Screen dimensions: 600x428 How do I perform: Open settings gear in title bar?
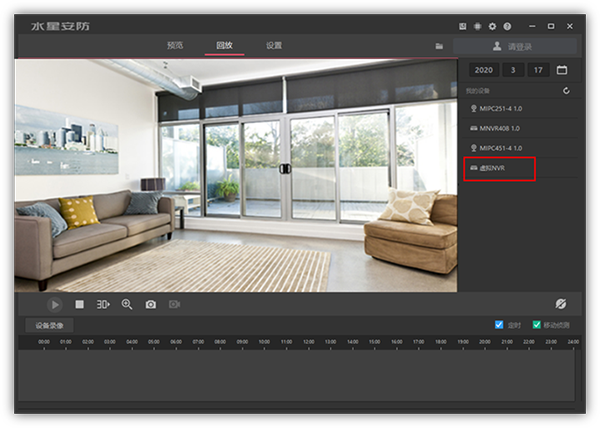pyautogui.click(x=492, y=26)
